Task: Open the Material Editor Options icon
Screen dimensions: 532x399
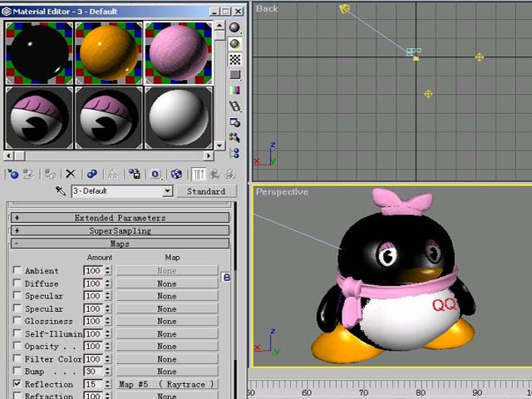Action: pos(234,122)
